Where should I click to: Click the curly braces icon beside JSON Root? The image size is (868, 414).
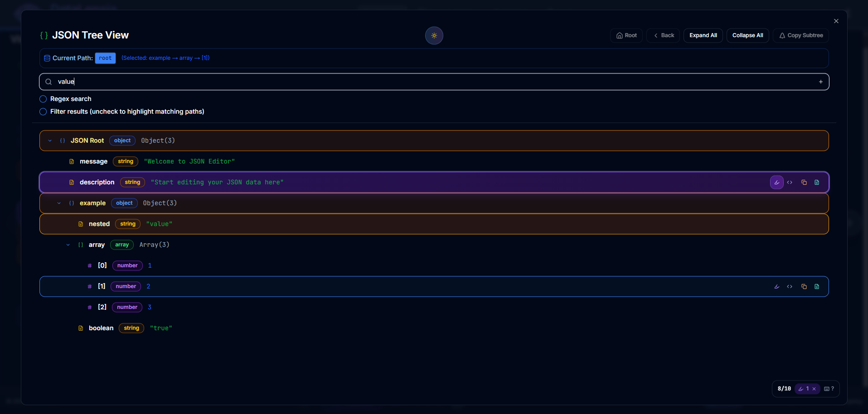(63, 141)
